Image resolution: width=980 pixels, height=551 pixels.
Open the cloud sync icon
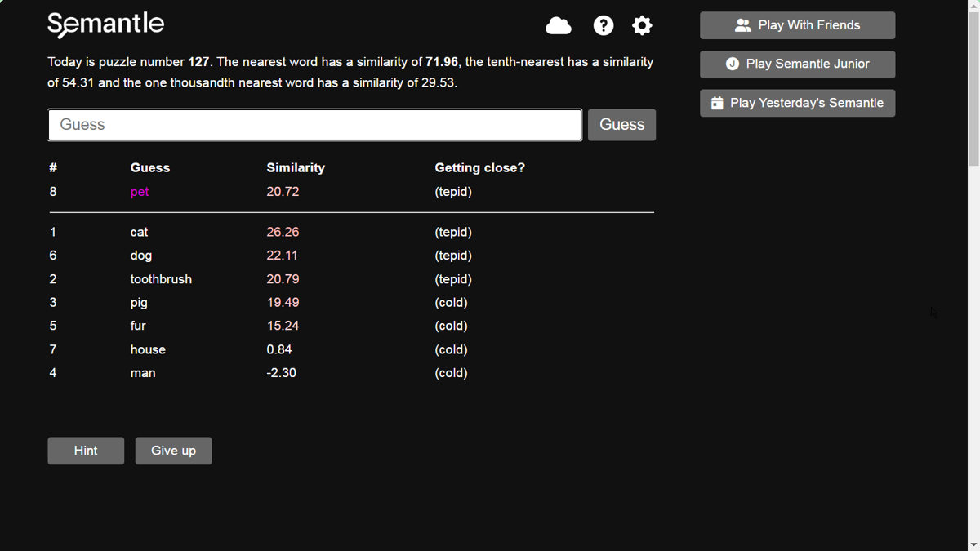tap(559, 25)
